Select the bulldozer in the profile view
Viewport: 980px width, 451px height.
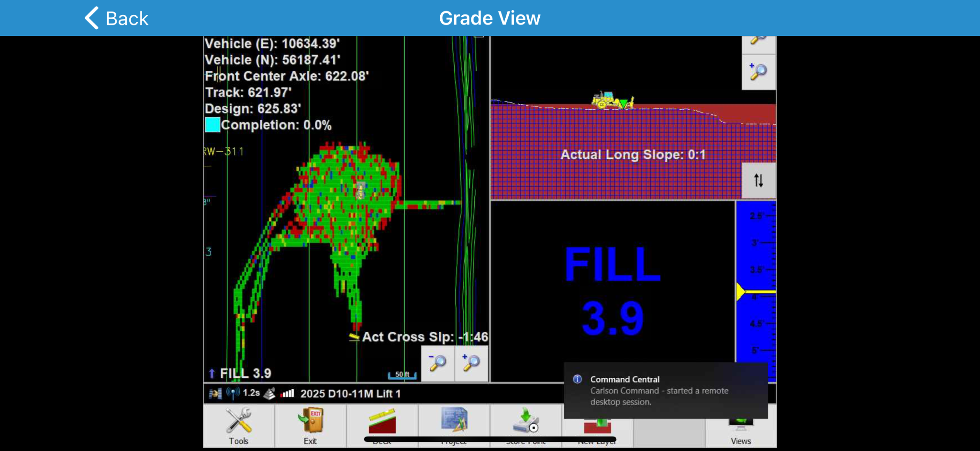[612, 101]
